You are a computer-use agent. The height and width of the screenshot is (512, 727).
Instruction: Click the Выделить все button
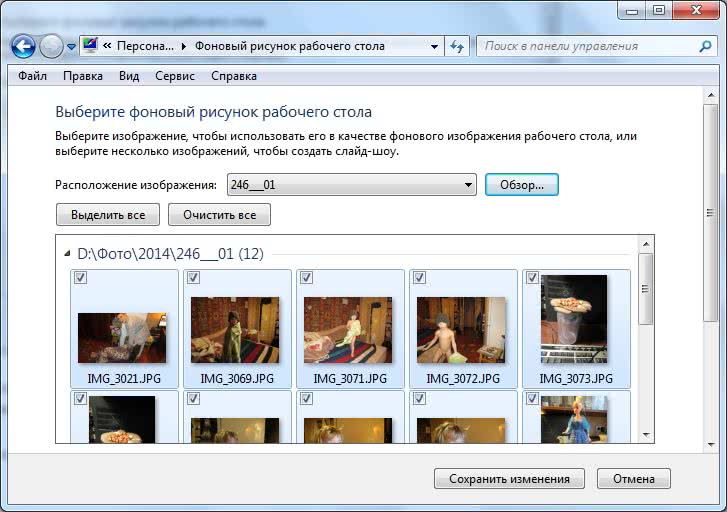[108, 215]
